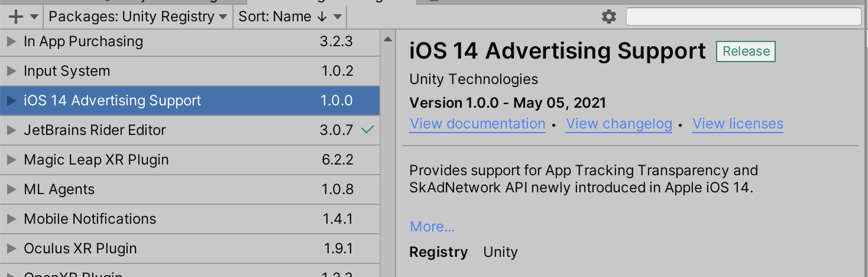Show full description with More... link
Screen dimensions: 868x277
pyautogui.click(x=432, y=227)
